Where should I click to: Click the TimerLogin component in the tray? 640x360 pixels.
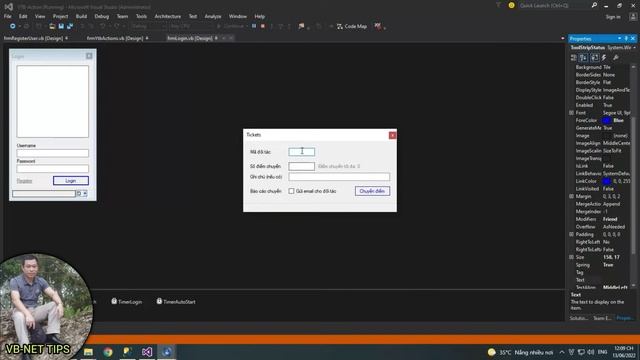(127, 302)
